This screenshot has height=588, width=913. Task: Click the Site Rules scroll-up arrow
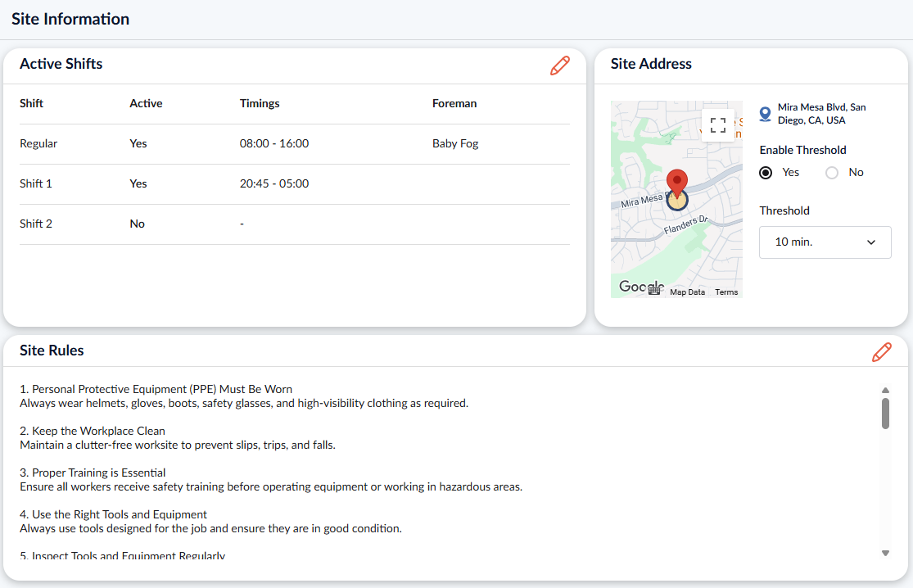tap(885, 390)
